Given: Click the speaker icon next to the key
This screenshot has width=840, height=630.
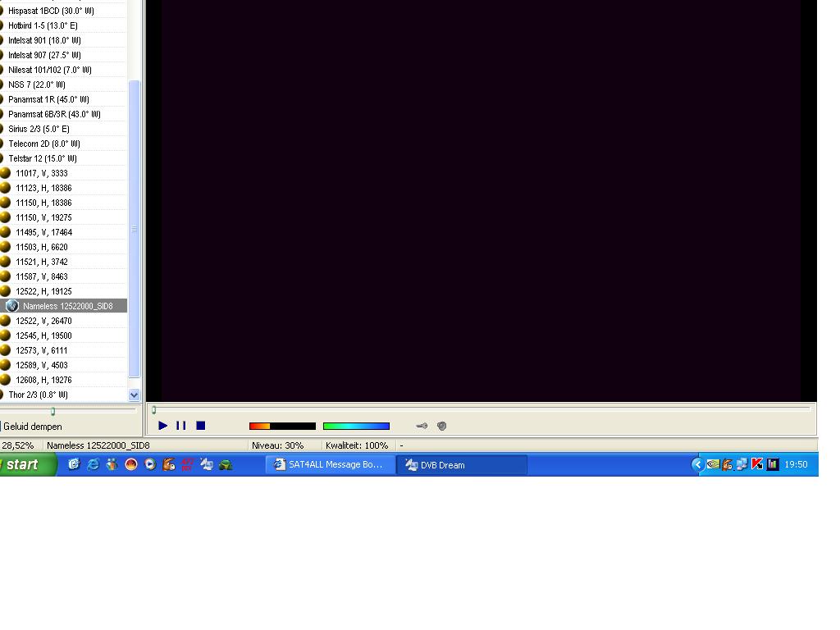Looking at the screenshot, I should coord(441,427).
